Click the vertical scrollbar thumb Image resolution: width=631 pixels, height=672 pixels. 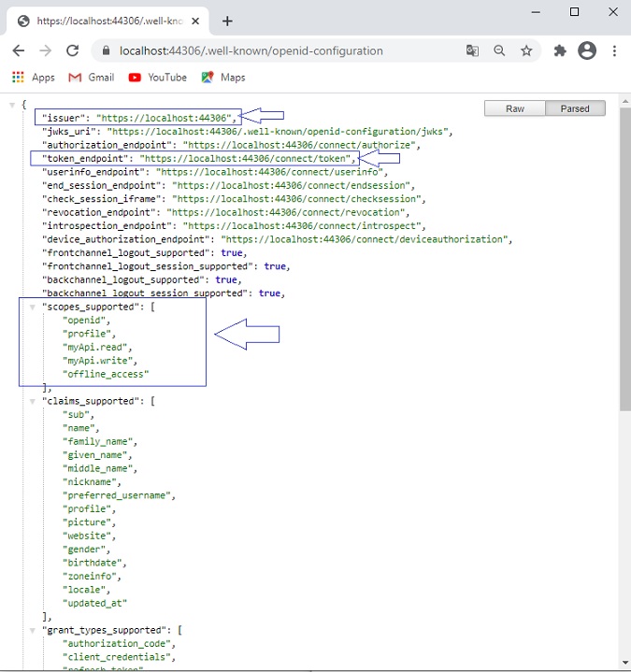625,259
